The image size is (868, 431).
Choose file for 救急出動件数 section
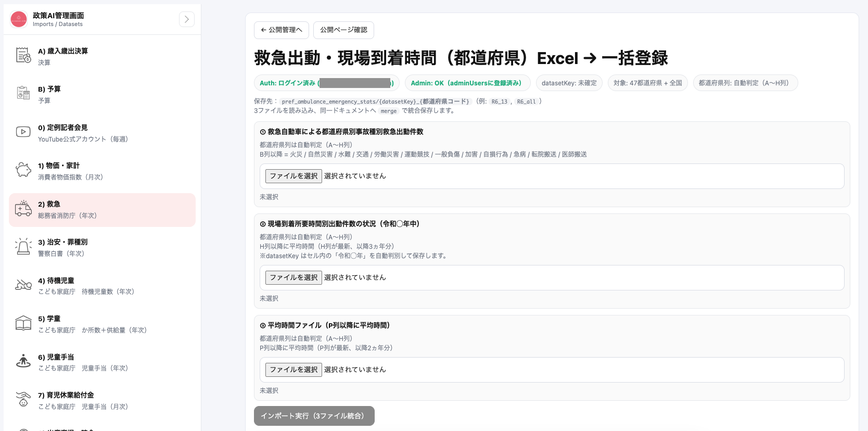tap(293, 176)
